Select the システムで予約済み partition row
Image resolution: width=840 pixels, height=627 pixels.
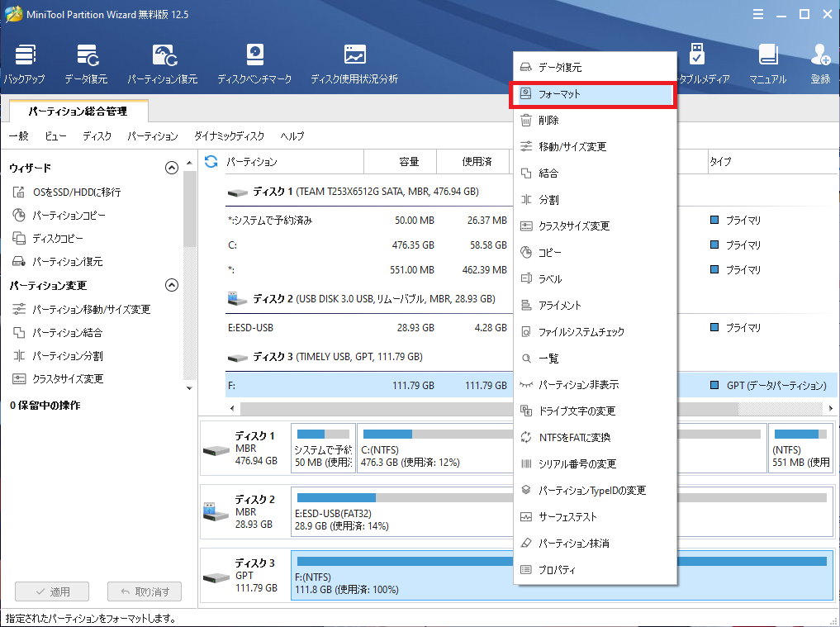coord(368,221)
